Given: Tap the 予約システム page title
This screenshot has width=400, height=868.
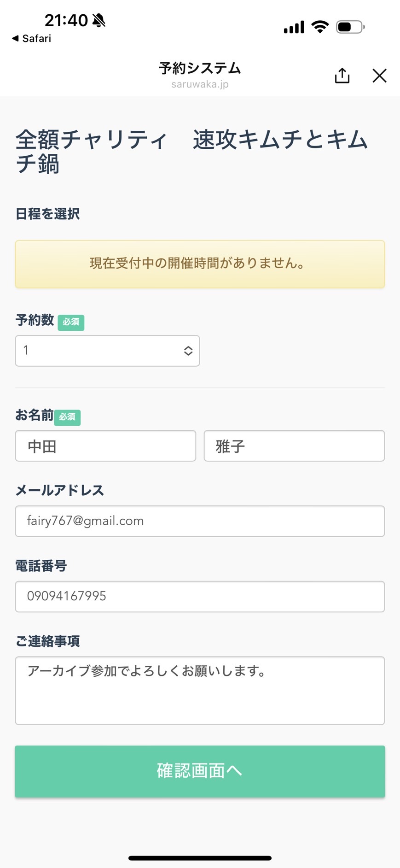Looking at the screenshot, I should coord(200,68).
